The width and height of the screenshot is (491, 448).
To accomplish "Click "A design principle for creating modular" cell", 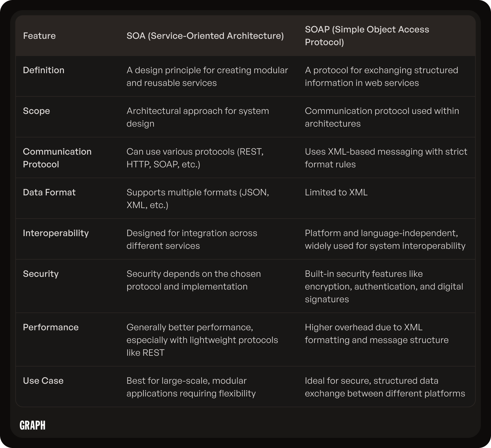I will point(207,76).
